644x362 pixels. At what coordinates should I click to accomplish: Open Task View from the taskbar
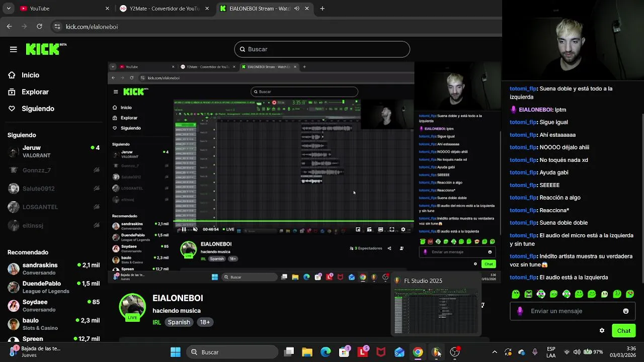tap(289, 352)
